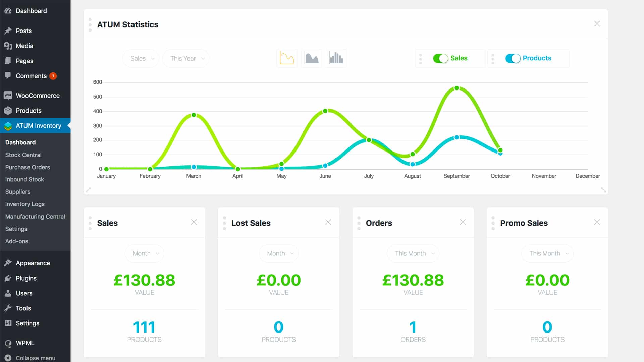Click the Sales legend drag handle dots

click(421, 59)
